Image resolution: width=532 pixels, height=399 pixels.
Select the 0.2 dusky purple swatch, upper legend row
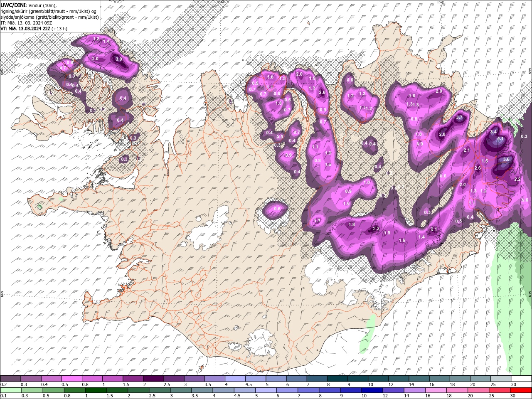click(10, 379)
